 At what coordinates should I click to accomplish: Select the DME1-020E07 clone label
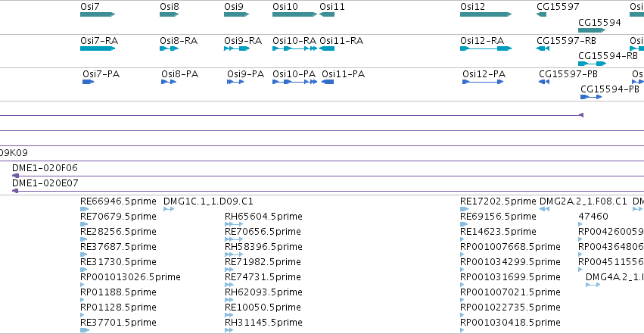[x=45, y=183]
